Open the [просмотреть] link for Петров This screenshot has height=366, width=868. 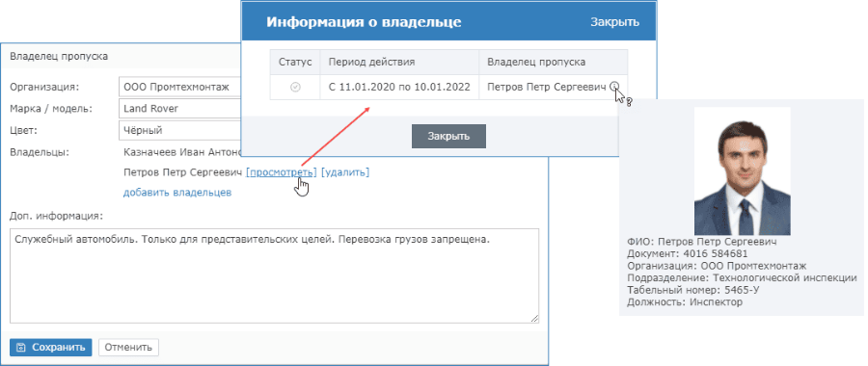click(x=282, y=172)
